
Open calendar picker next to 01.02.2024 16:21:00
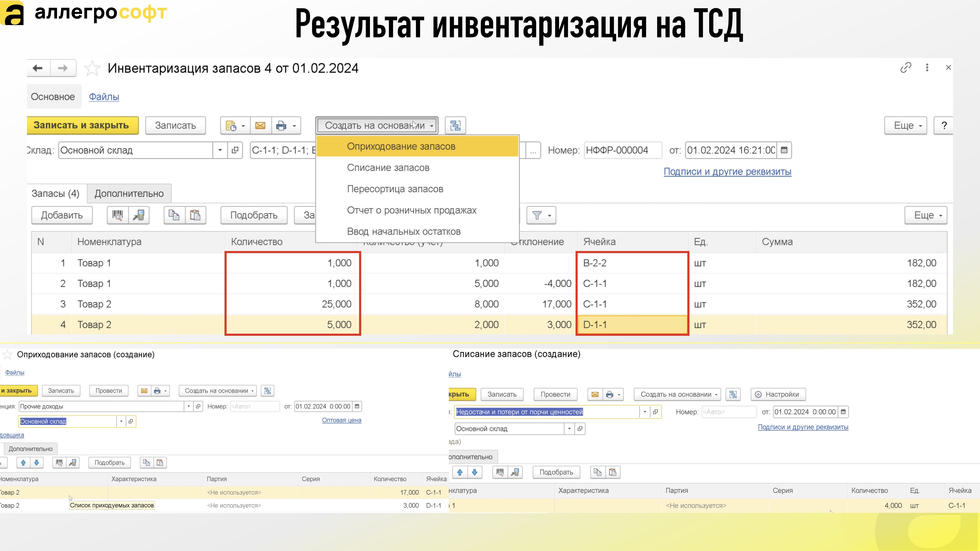click(x=784, y=150)
